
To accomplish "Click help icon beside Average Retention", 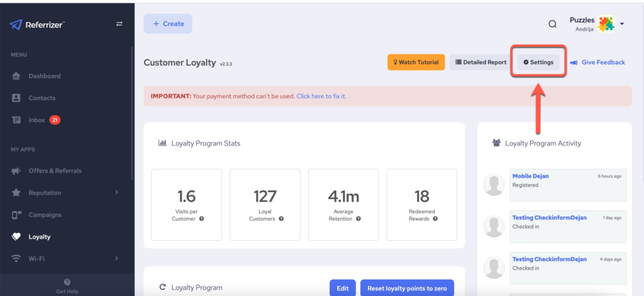I will [359, 219].
